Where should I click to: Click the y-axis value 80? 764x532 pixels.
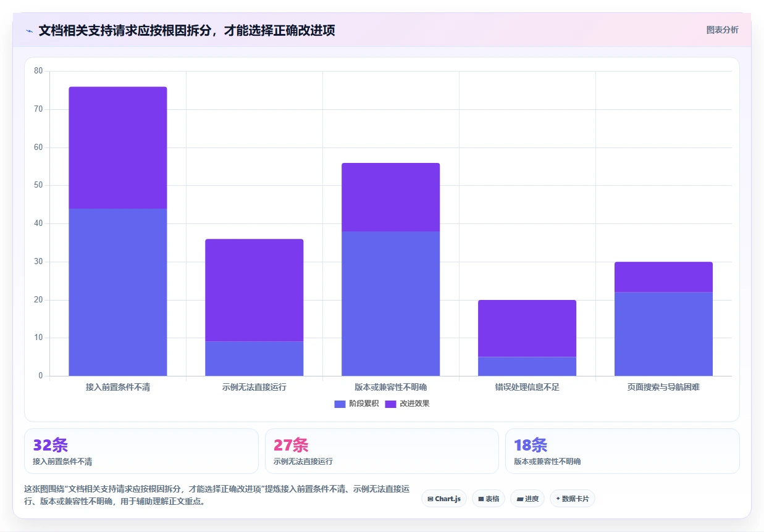pos(38,71)
